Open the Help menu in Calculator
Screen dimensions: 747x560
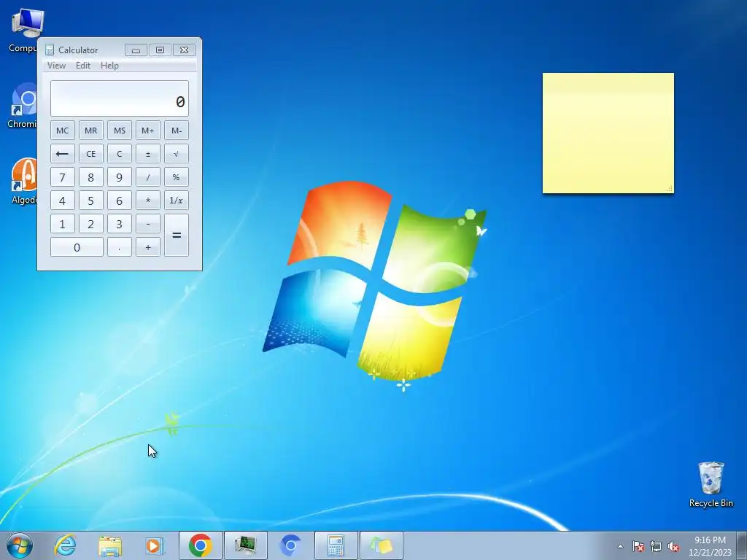(x=109, y=66)
